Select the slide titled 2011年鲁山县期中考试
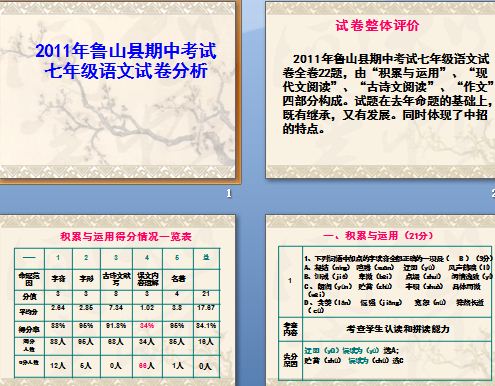Screen dimensions: 495x386 coord(118,91)
